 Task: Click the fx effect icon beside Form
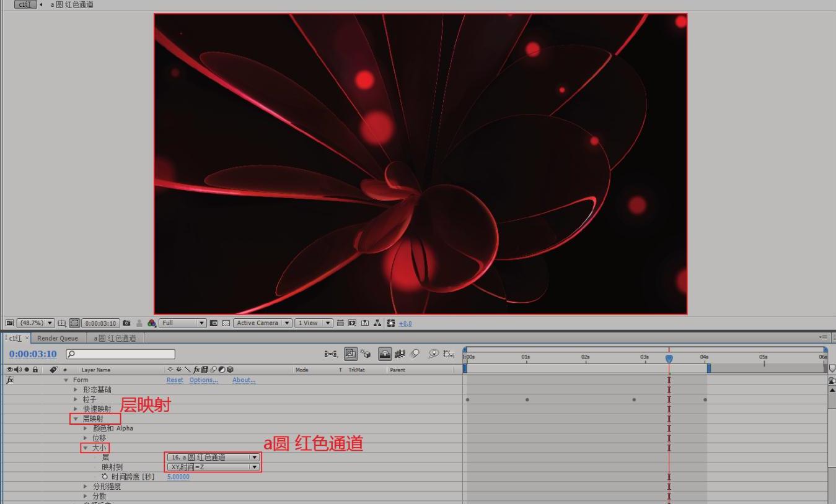pos(10,380)
